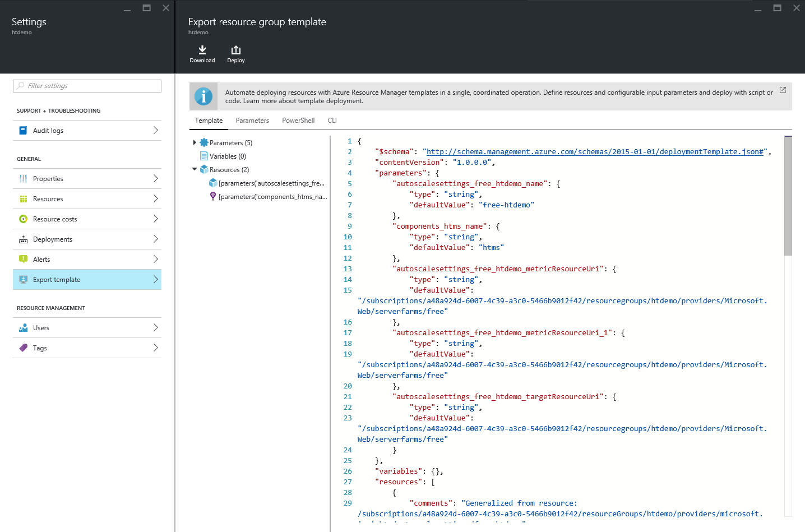Open Resource costs via its chevron

pos(155,219)
